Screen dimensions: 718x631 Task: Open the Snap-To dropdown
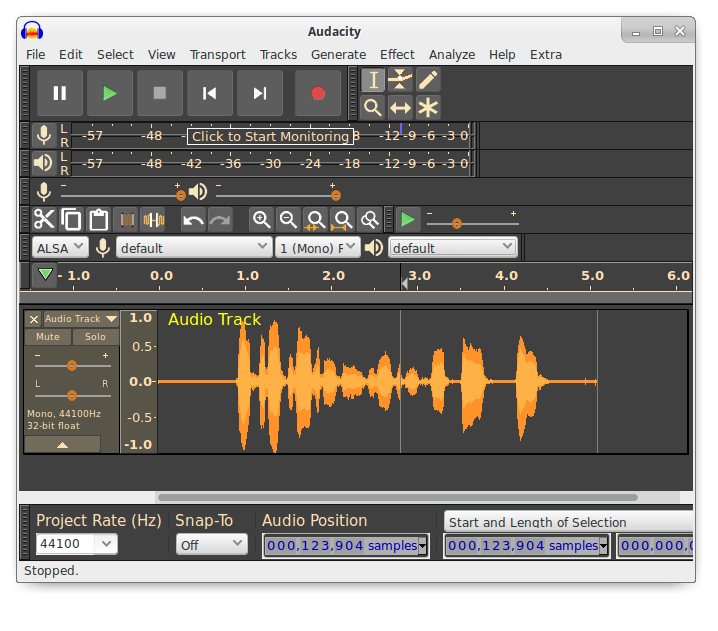211,544
